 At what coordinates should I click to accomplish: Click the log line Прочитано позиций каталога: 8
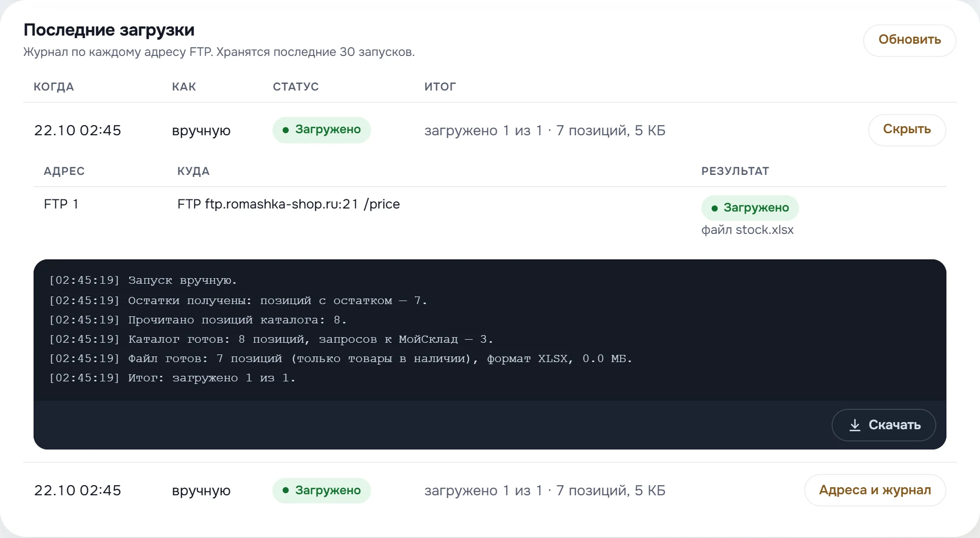coord(198,320)
